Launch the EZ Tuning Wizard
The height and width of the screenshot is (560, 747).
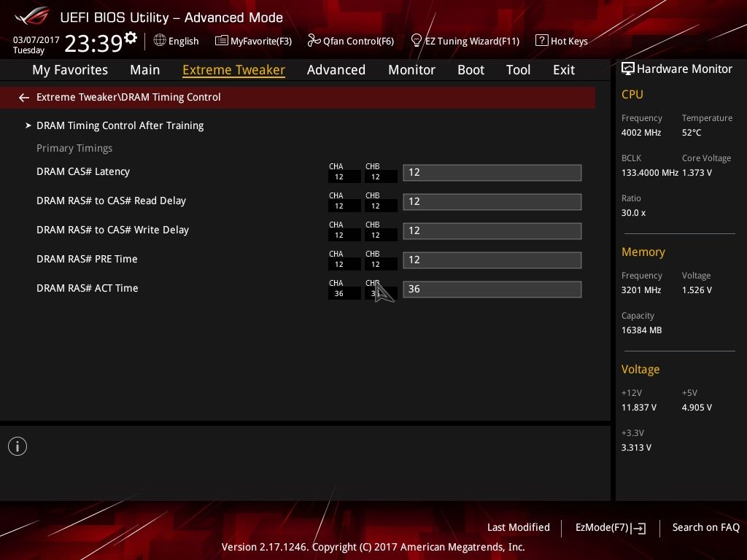tap(465, 41)
